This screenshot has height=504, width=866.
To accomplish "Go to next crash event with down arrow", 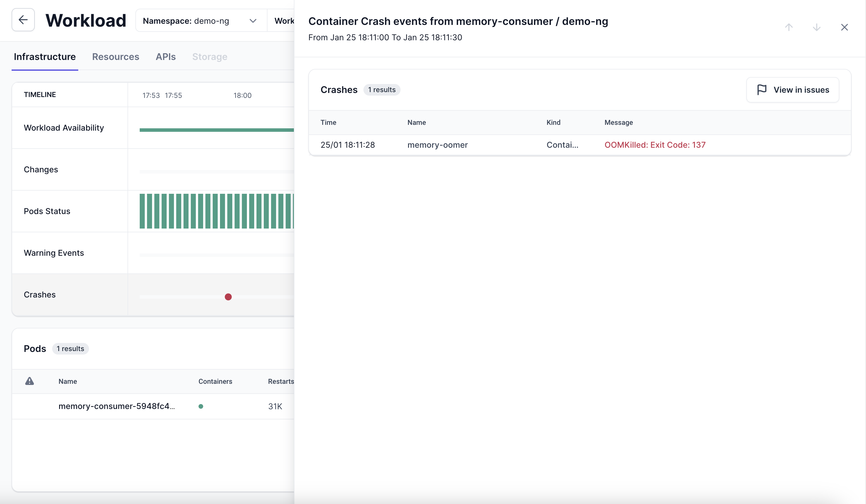I will click(x=816, y=27).
